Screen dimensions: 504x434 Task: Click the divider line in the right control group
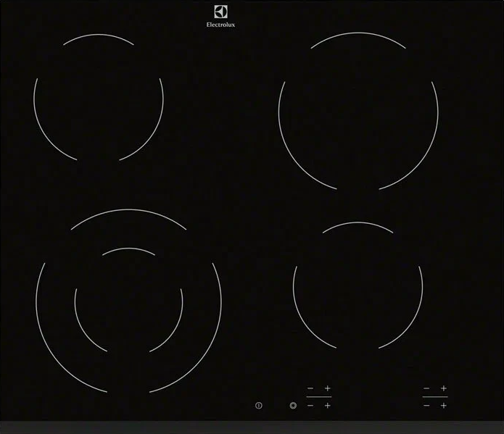pyautogui.click(x=435, y=397)
